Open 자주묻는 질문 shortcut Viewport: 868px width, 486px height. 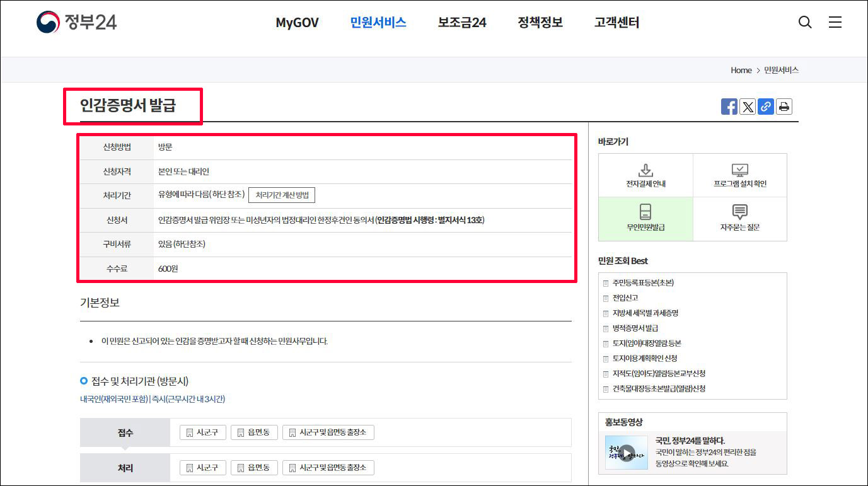740,219
